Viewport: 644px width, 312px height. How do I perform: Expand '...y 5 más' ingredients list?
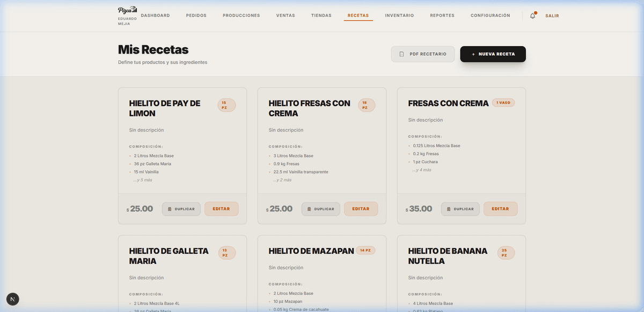click(x=143, y=180)
